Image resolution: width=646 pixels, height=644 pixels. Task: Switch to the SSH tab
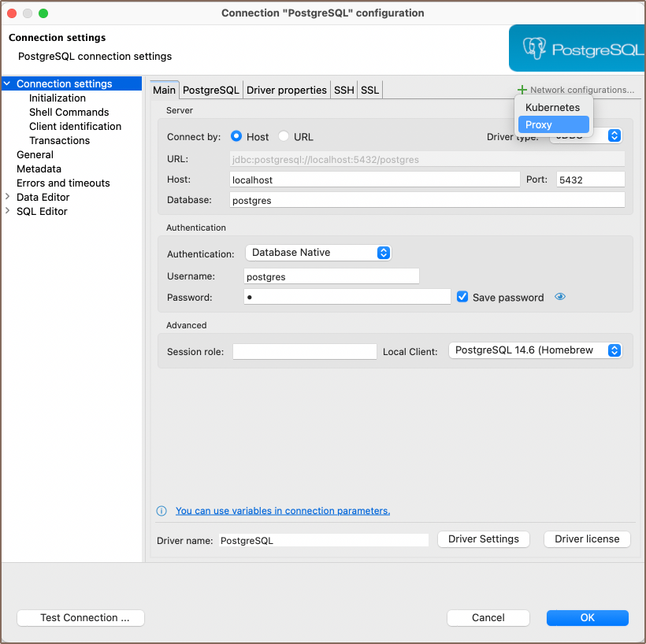[343, 90]
